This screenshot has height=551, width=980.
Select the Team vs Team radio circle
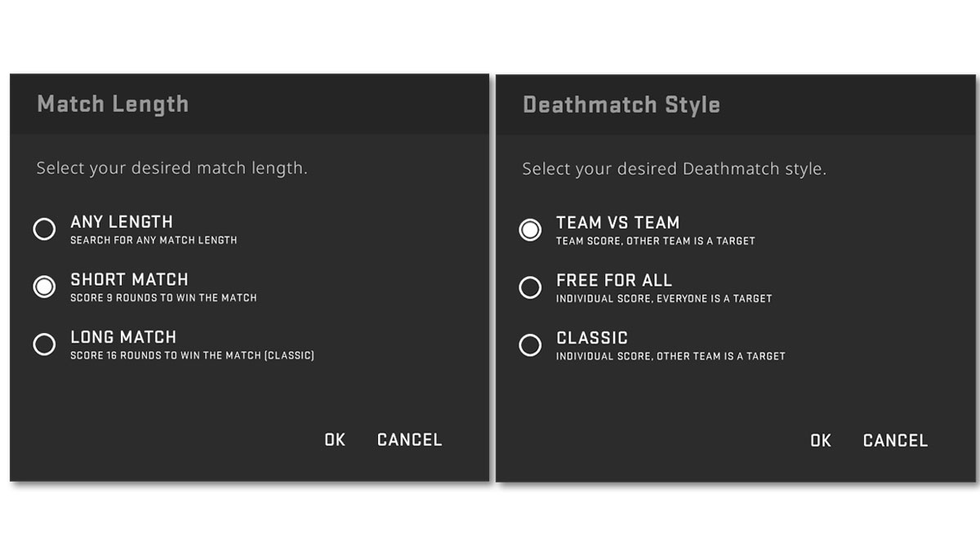pos(530,230)
